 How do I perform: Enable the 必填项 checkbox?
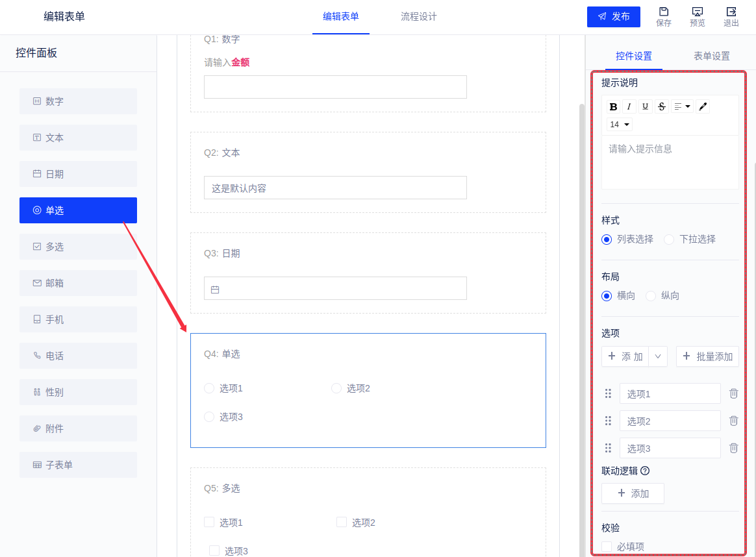pos(607,547)
